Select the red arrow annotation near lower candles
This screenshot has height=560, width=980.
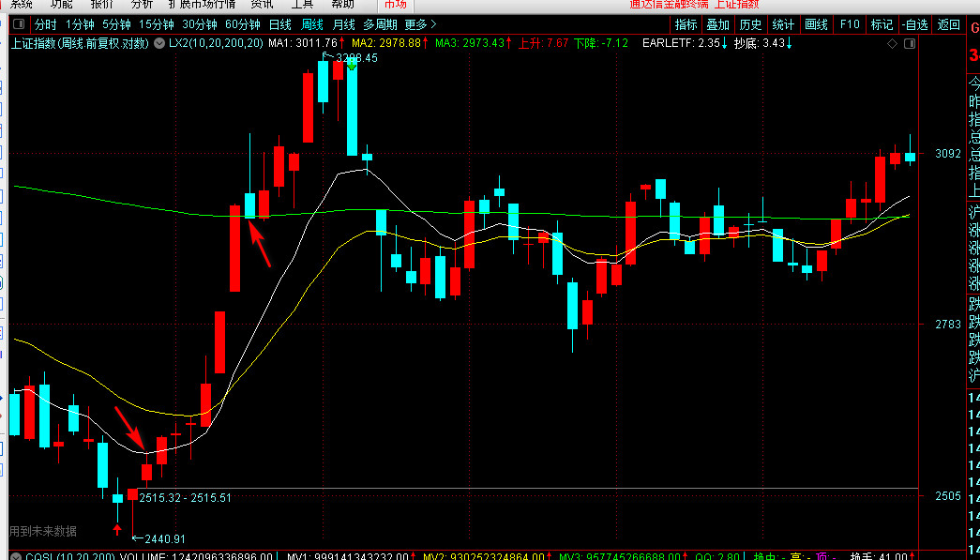coord(129,428)
